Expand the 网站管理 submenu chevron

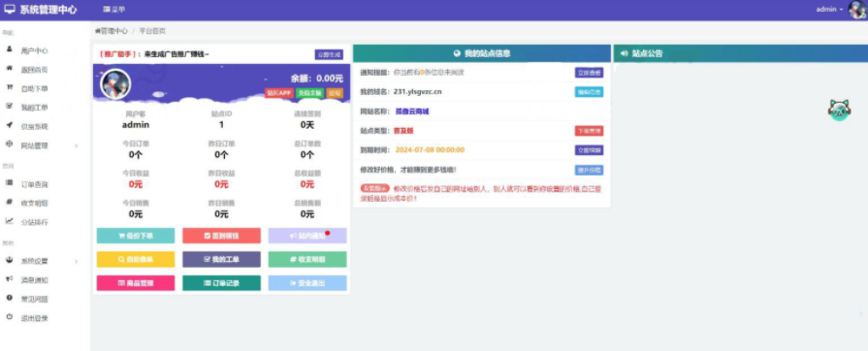pyautogui.click(x=77, y=146)
